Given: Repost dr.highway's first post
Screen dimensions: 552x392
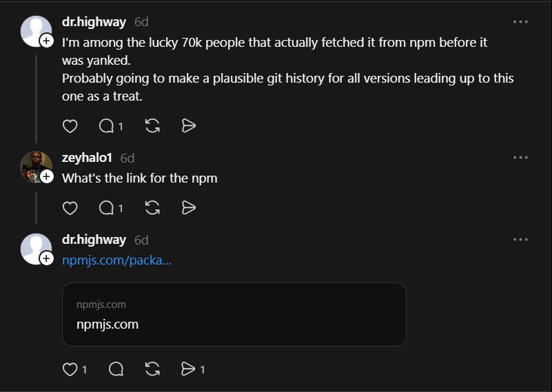Looking at the screenshot, I should click(x=153, y=126).
